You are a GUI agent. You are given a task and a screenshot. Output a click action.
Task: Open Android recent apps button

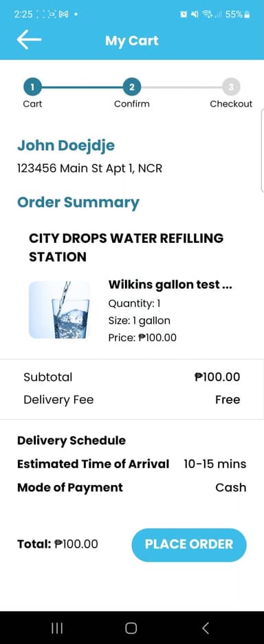click(57, 627)
